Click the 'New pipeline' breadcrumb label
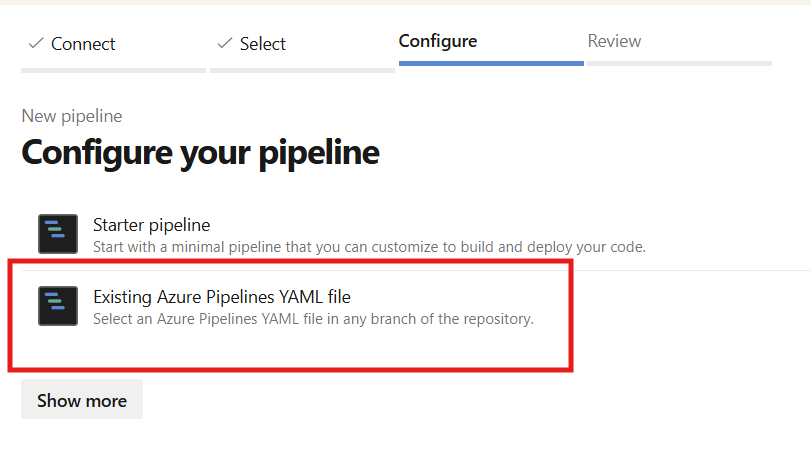Viewport: 811px width, 466px height. click(72, 116)
